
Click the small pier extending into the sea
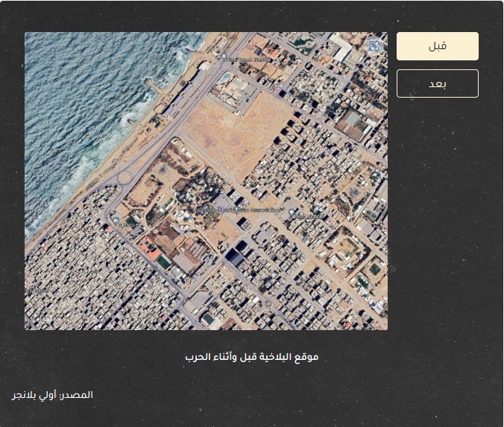click(x=152, y=86)
